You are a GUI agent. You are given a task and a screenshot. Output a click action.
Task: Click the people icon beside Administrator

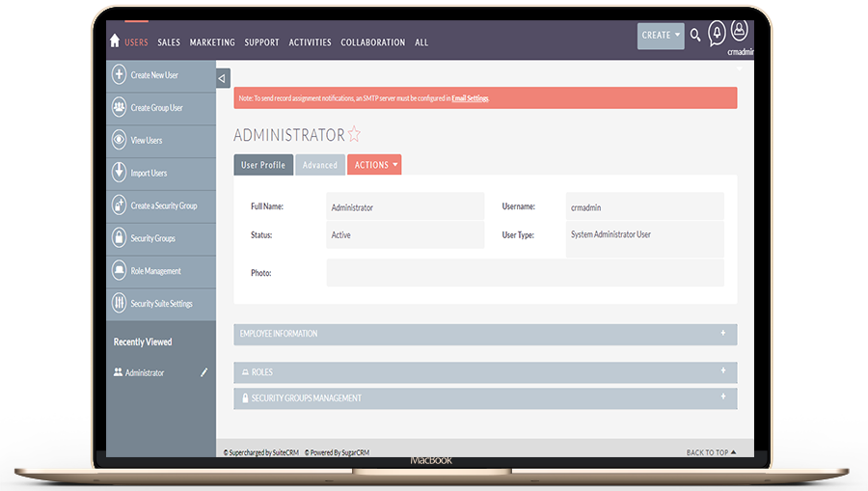pos(118,372)
